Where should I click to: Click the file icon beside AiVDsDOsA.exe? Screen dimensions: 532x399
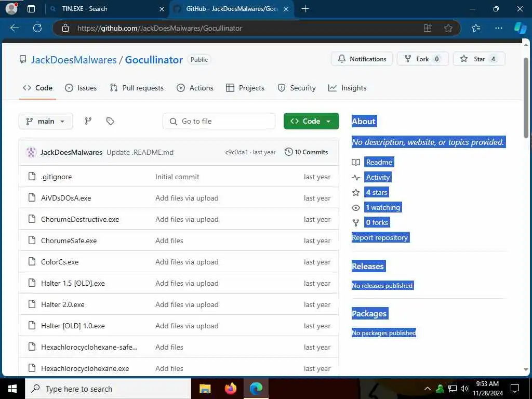[32, 198]
